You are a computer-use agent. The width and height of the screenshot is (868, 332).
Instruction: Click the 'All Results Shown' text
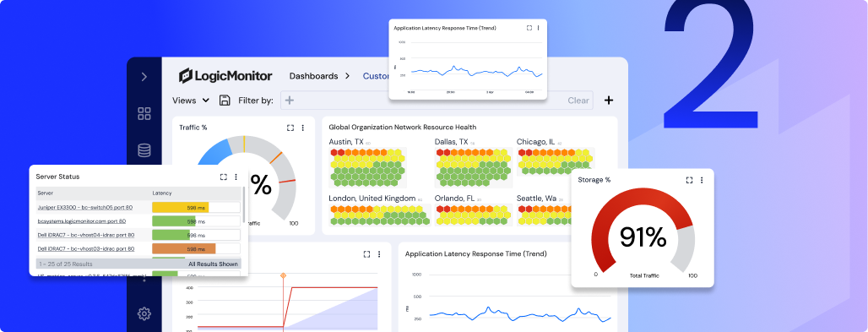(x=213, y=264)
